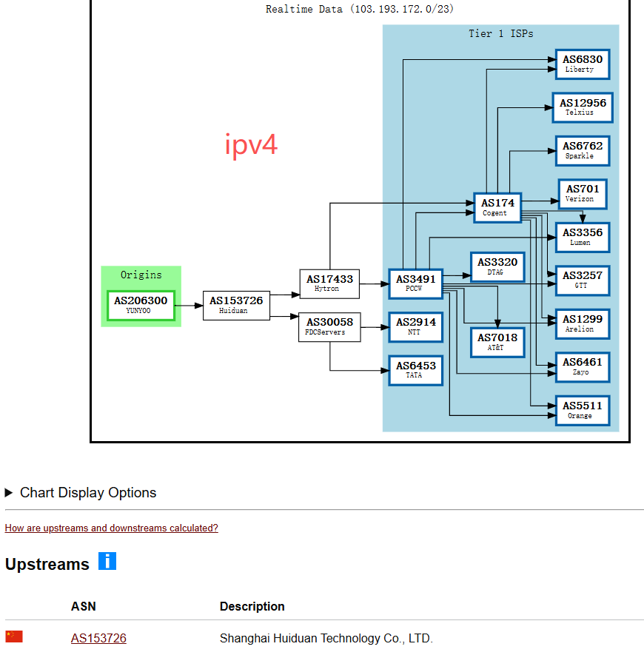Select the AS6830 Liberty node
The width and height of the screenshot is (644, 655).
click(x=583, y=64)
